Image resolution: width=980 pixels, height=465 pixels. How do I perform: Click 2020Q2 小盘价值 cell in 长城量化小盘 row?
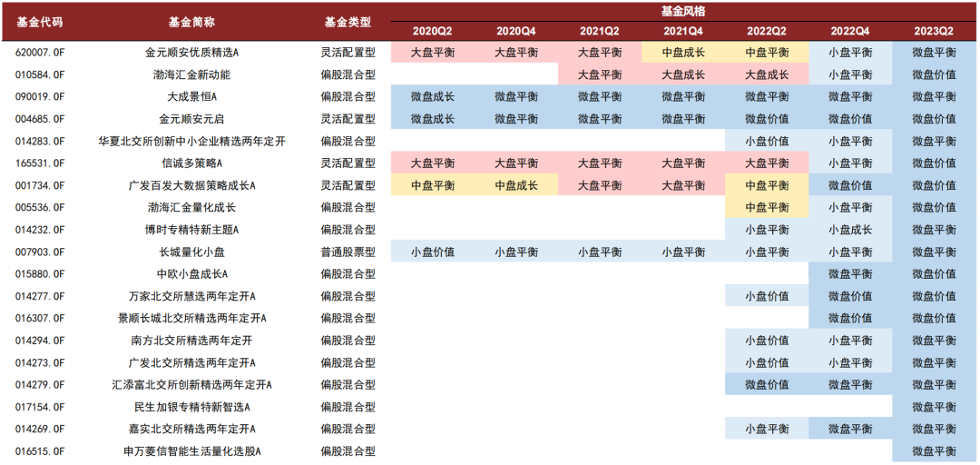pos(433,252)
